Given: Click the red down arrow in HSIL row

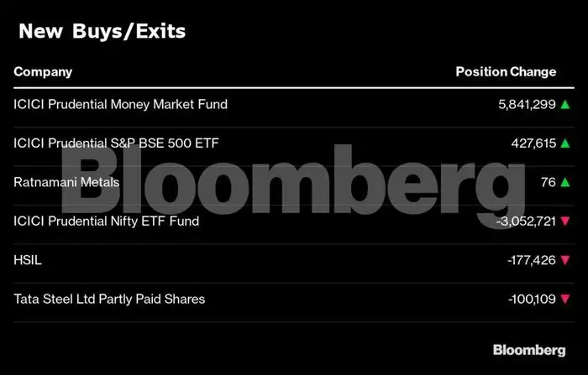Looking at the screenshot, I should 565,260.
